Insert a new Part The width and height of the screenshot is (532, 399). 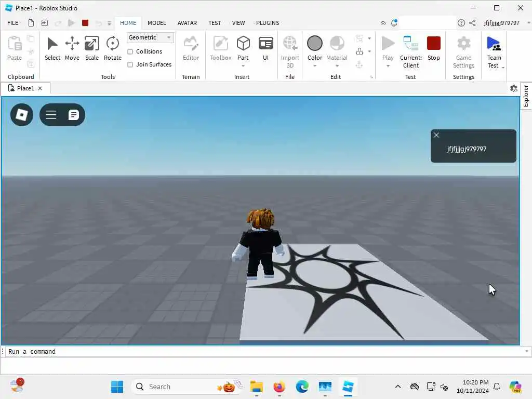[243, 45]
